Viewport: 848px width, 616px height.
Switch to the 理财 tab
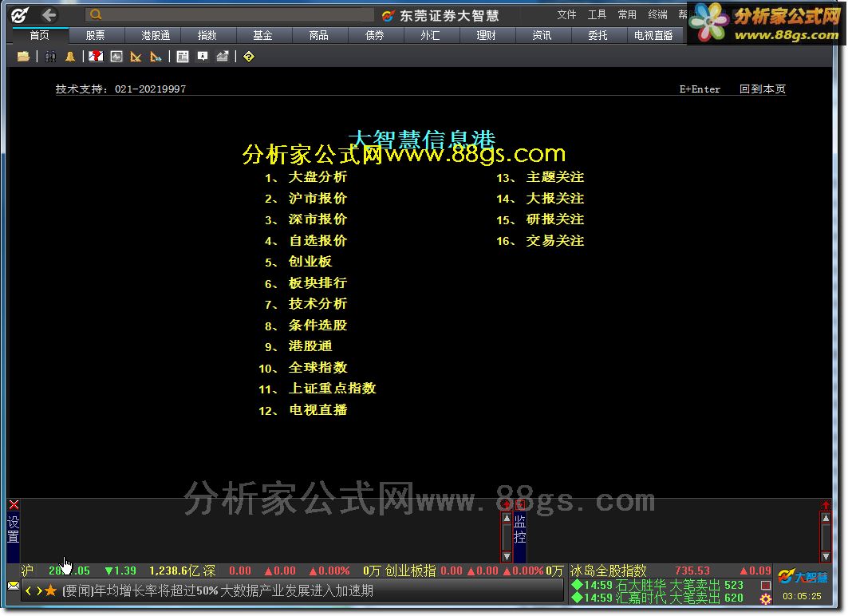pos(486,35)
